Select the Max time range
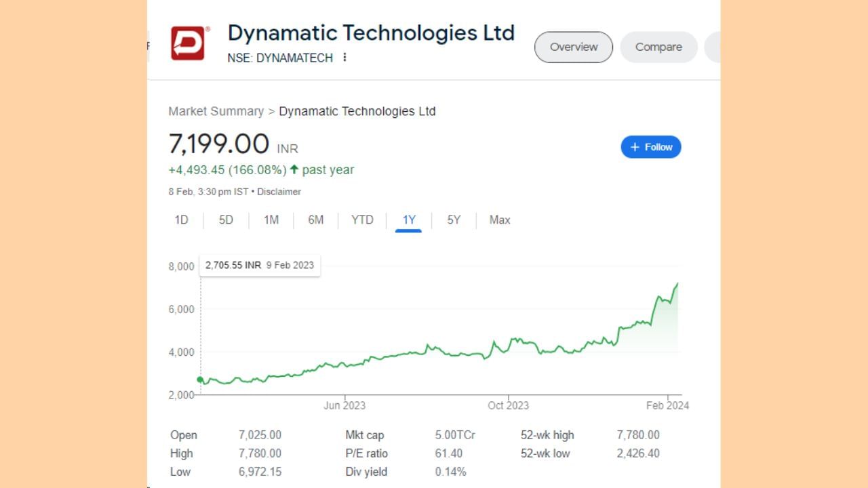The height and width of the screenshot is (488, 868). [x=500, y=220]
